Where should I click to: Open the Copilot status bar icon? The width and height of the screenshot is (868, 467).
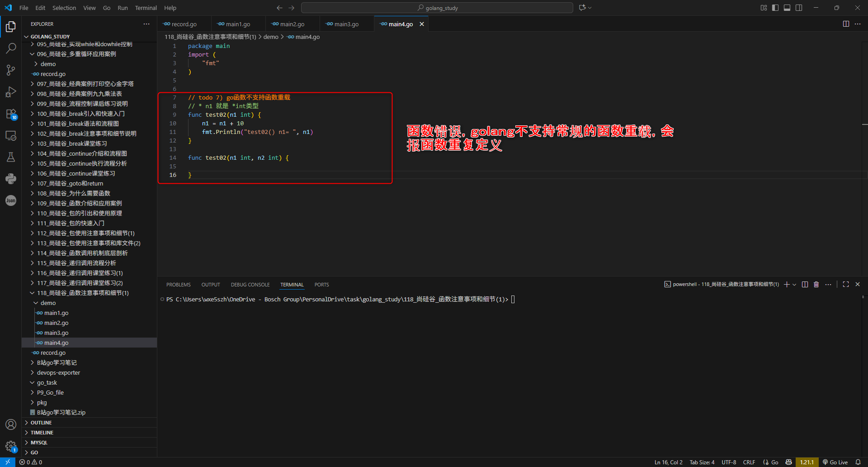(x=788, y=462)
